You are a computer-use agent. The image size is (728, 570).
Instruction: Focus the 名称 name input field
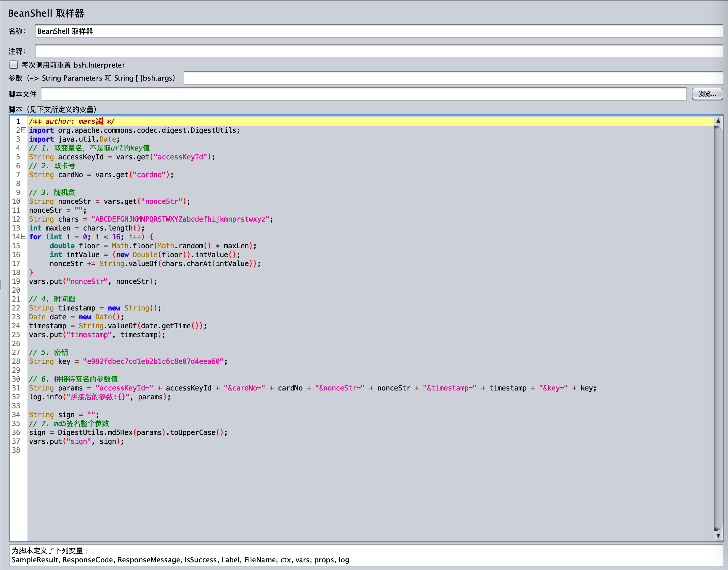point(378,31)
